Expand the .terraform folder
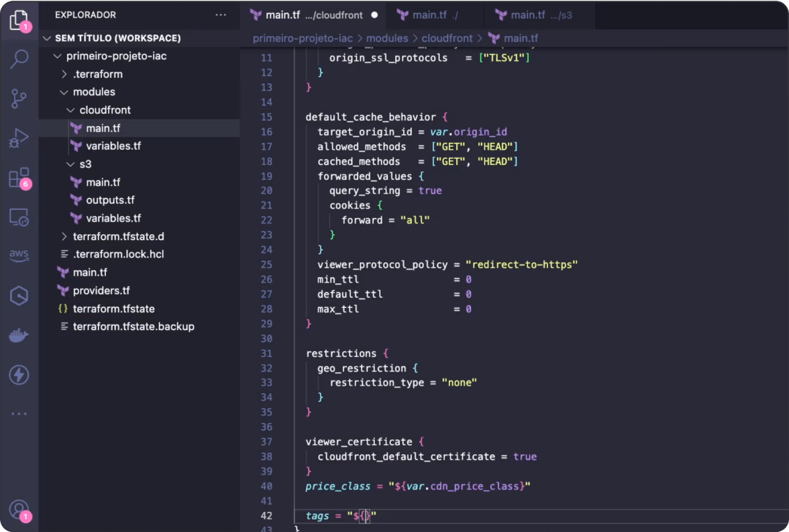Screen dimensions: 789x532 tap(97, 74)
